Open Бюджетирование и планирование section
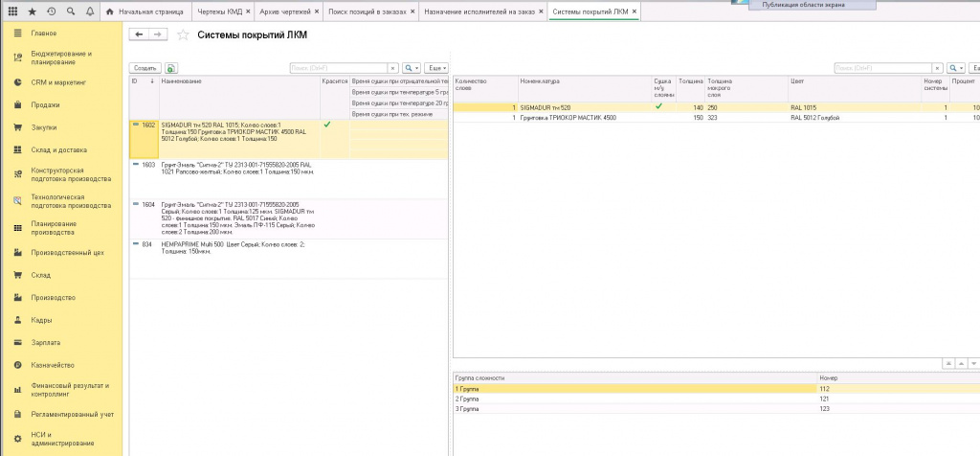The height and width of the screenshot is (456, 980). (x=61, y=58)
